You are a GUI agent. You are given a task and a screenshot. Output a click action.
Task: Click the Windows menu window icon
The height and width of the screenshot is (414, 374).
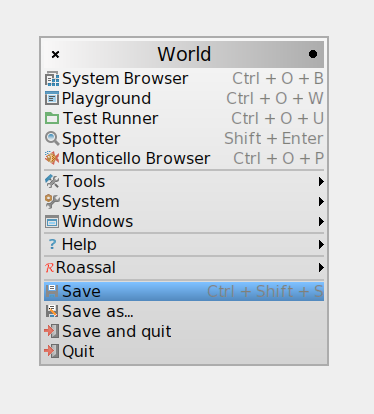[x=52, y=222]
